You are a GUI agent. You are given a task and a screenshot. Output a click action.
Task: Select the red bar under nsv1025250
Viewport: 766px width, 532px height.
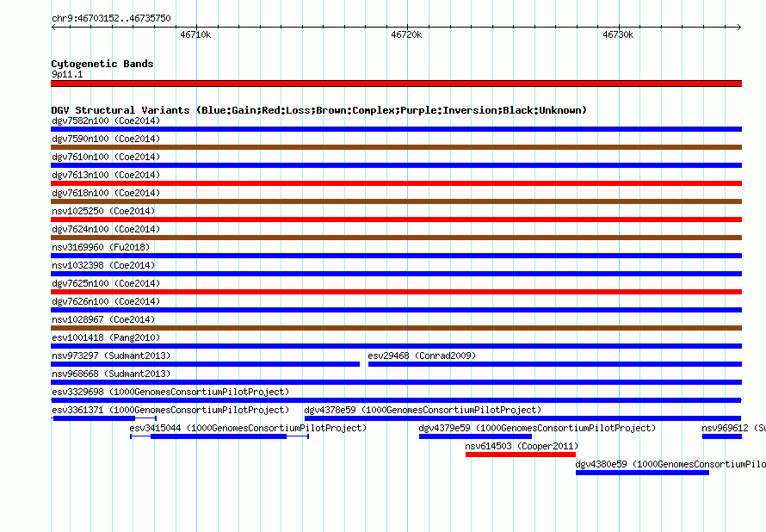pyautogui.click(x=396, y=220)
